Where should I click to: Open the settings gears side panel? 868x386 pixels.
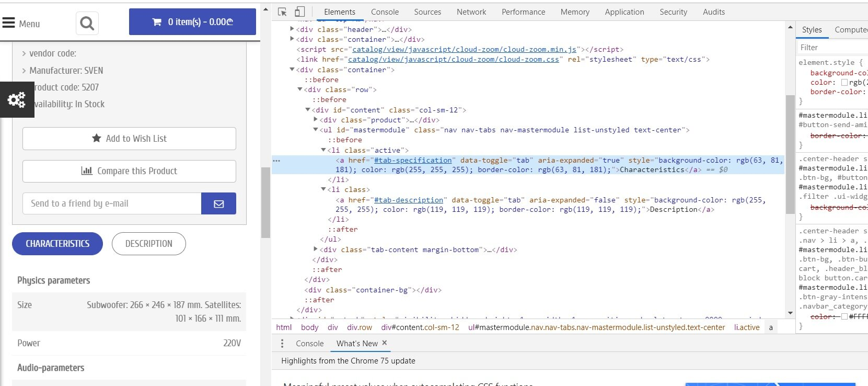(17, 99)
